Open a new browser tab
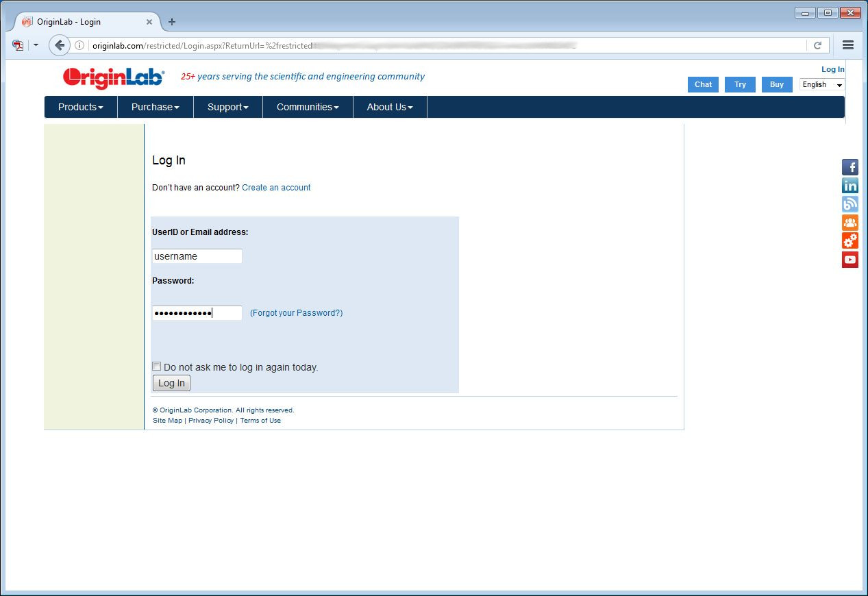This screenshot has height=596, width=868. coord(172,22)
